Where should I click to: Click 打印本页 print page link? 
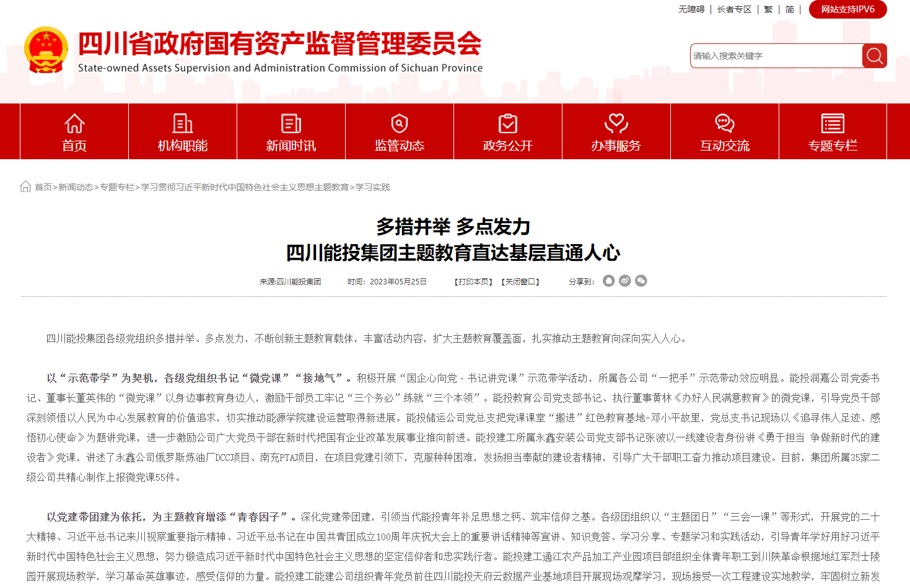[474, 281]
